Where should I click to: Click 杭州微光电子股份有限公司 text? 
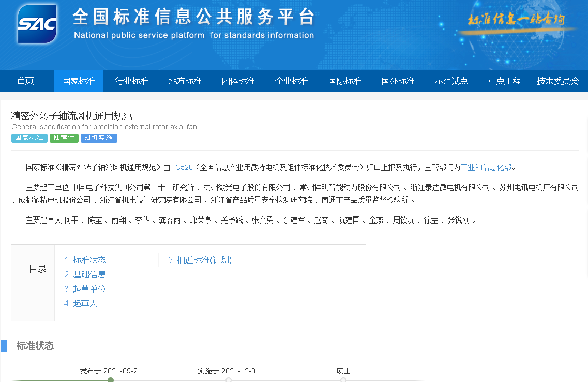click(247, 187)
